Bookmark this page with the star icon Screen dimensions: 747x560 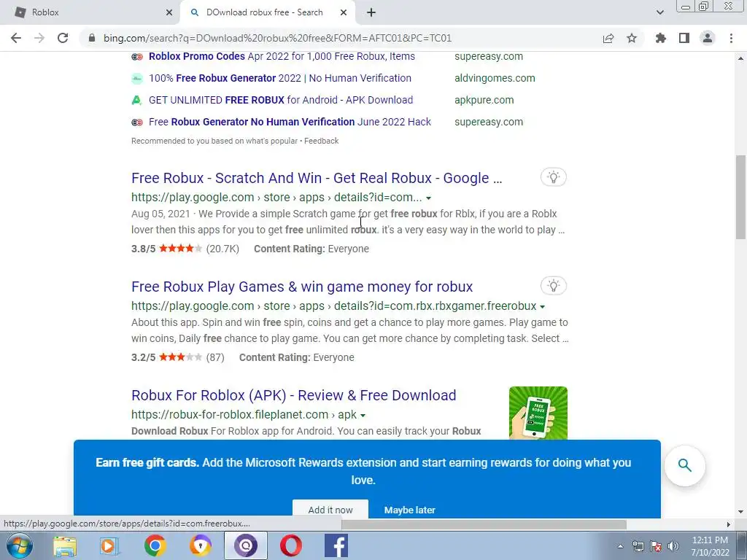tap(632, 38)
